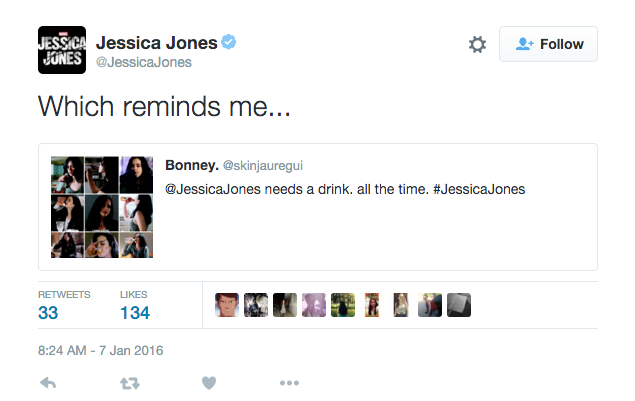Open the gear settings dropdown
The image size is (635, 401).
pyautogui.click(x=477, y=44)
